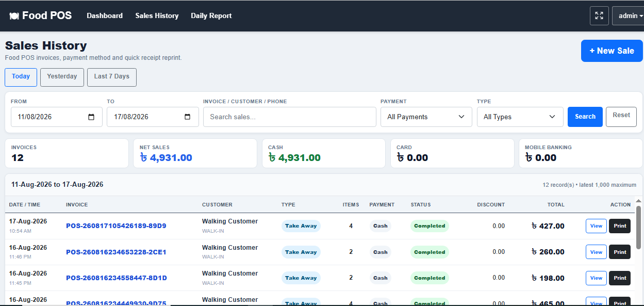This screenshot has width=644, height=306.
Task: Click the INVOICE column header
Action: pos(77,205)
